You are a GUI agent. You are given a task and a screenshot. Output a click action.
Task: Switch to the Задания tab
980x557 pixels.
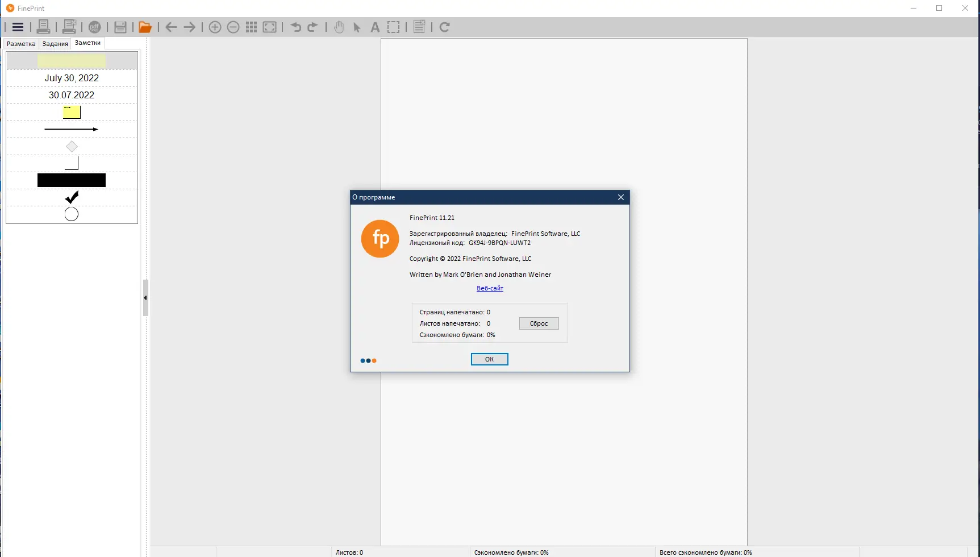pos(55,44)
